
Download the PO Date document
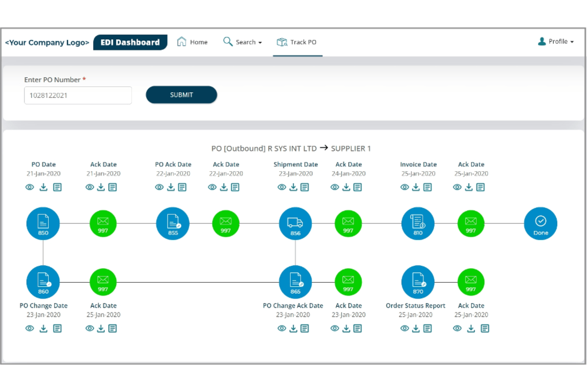[43, 187]
